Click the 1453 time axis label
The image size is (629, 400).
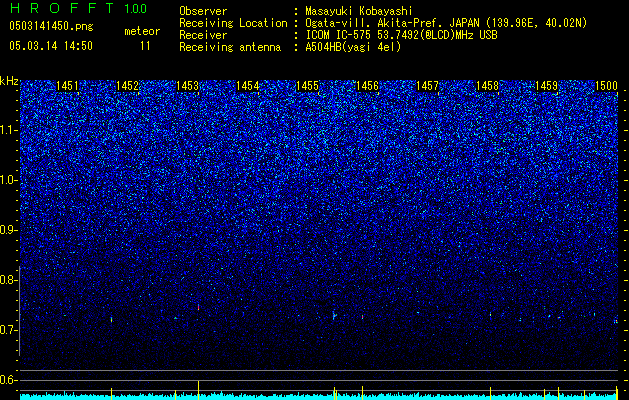[x=187, y=85]
